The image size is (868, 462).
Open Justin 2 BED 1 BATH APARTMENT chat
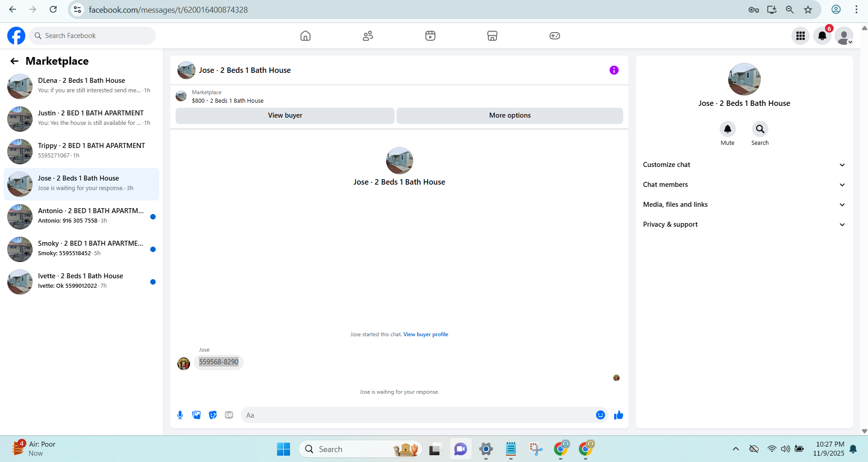pos(81,119)
